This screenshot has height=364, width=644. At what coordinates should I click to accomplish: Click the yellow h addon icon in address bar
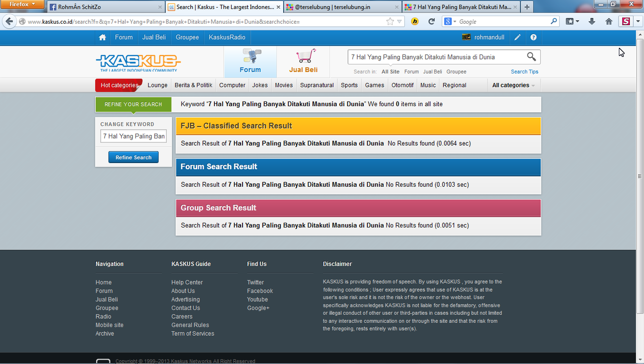click(415, 22)
